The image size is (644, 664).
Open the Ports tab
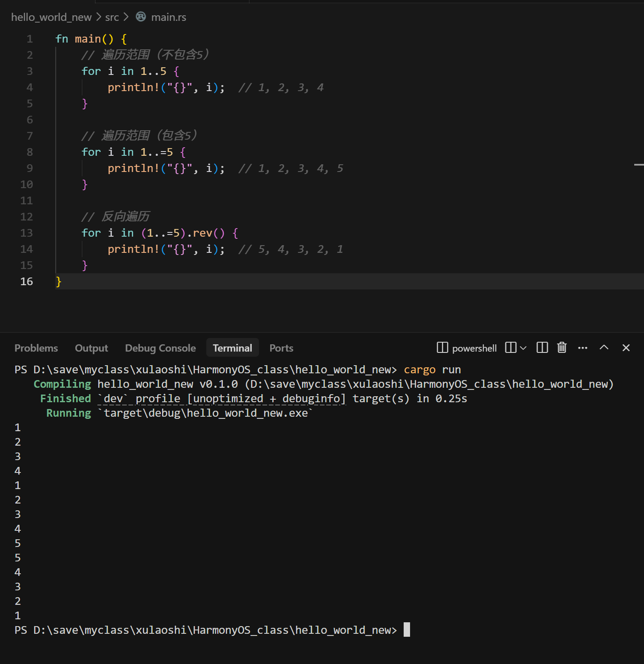tap(282, 348)
